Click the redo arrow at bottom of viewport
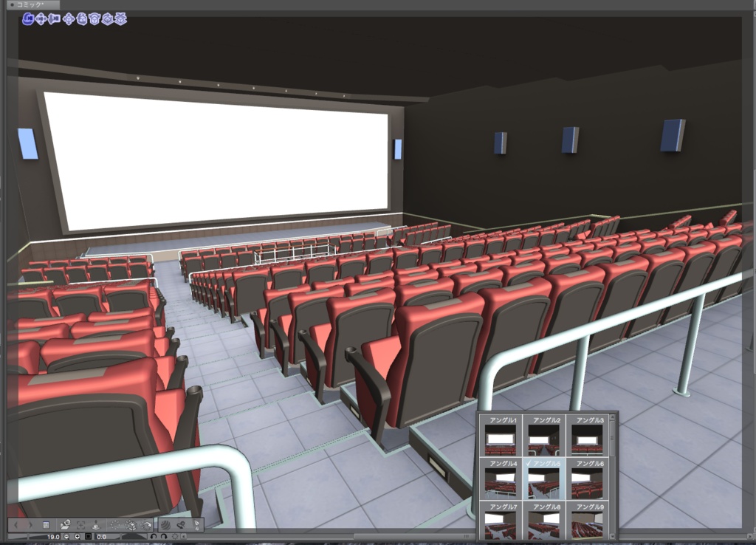Viewport: 756px width, 545px height. [163, 535]
